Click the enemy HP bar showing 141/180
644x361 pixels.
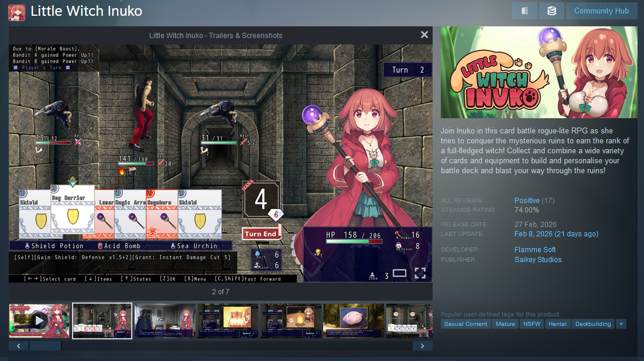click(136, 163)
